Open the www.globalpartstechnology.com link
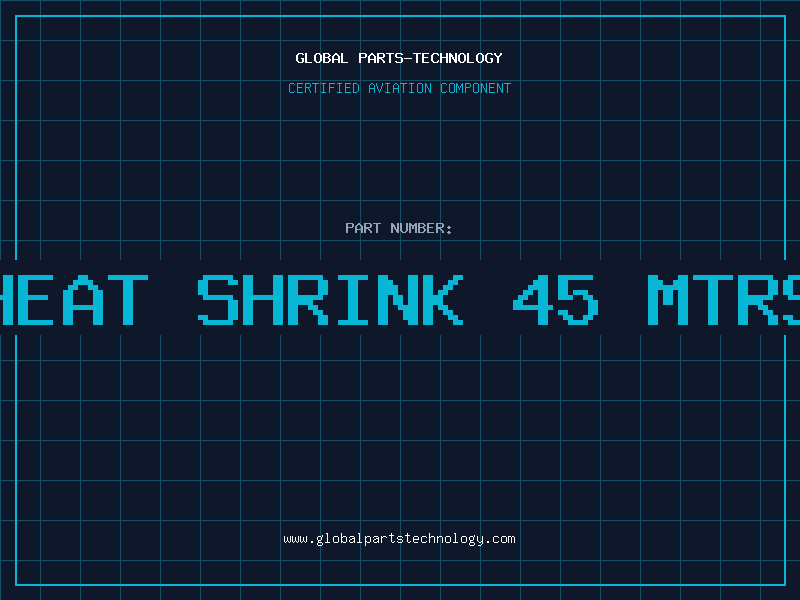The width and height of the screenshot is (800, 600). coord(399,539)
